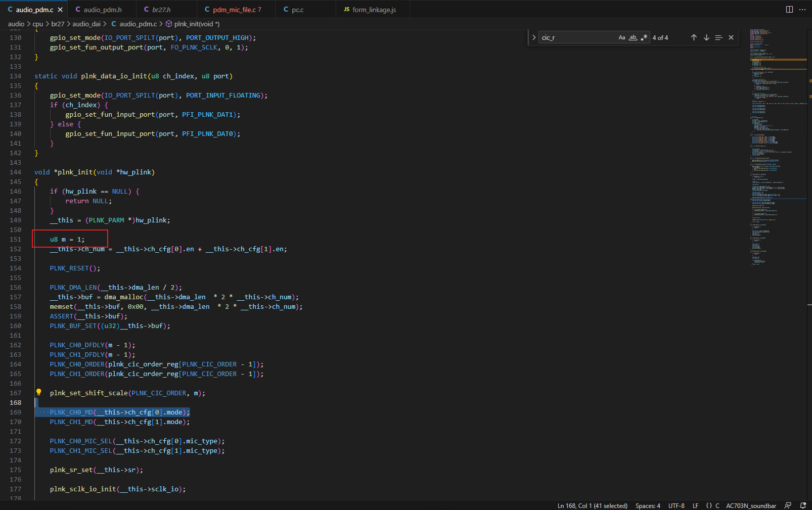The height and width of the screenshot is (510, 812).
Task: Close the find widget
Action: coord(731,37)
